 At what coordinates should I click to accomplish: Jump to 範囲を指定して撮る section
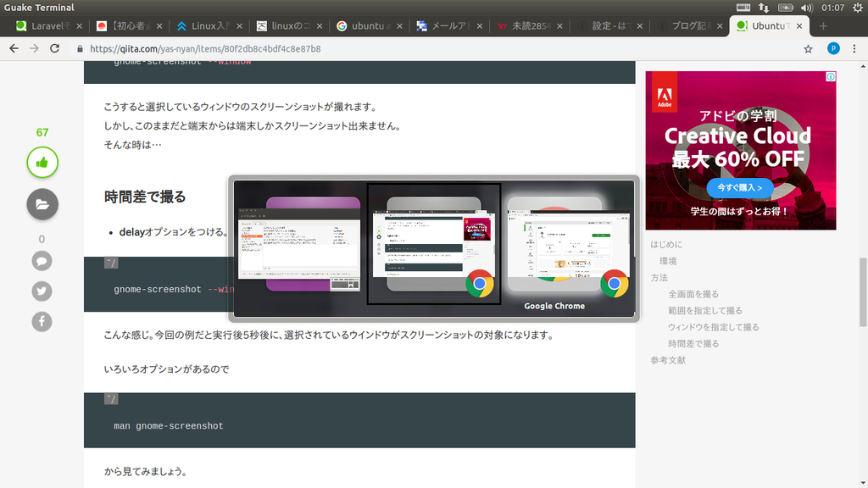[704, 310]
